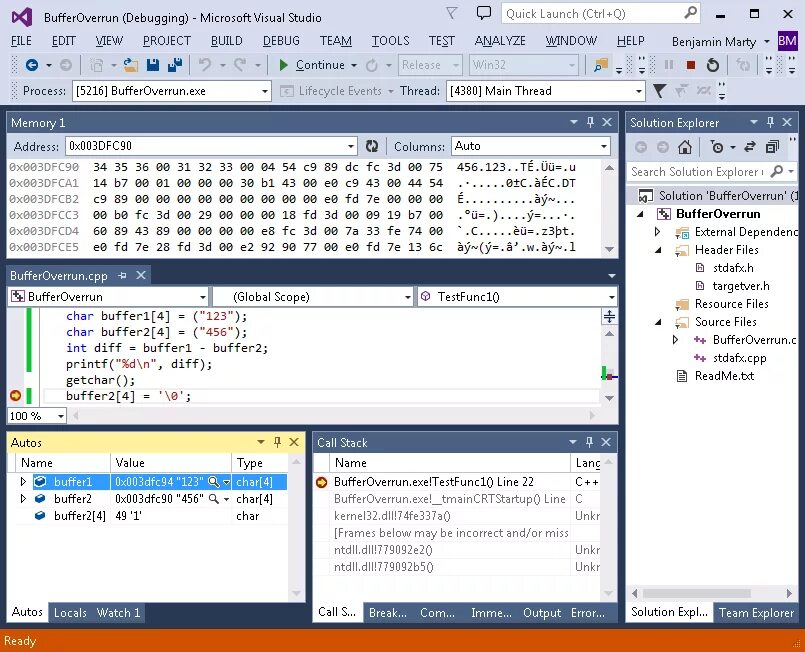Open the TestFunc1() member dropdown

(x=611, y=297)
